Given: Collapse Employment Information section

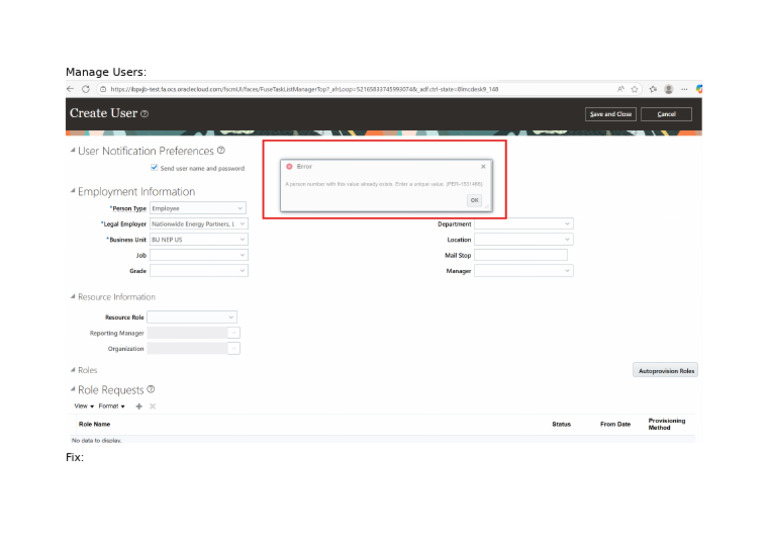Looking at the screenshot, I should point(73,191).
